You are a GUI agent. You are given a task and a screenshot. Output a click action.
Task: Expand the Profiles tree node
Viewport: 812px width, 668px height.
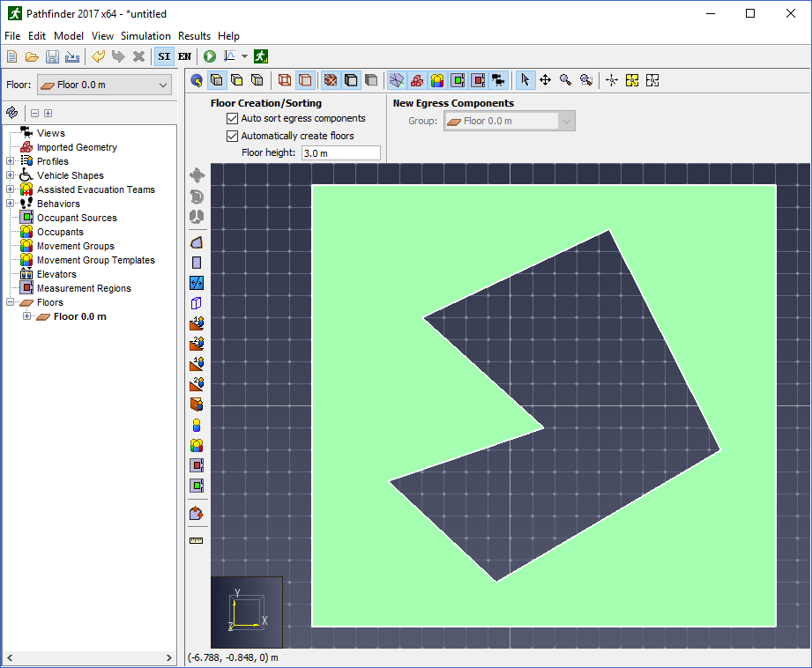(10, 161)
